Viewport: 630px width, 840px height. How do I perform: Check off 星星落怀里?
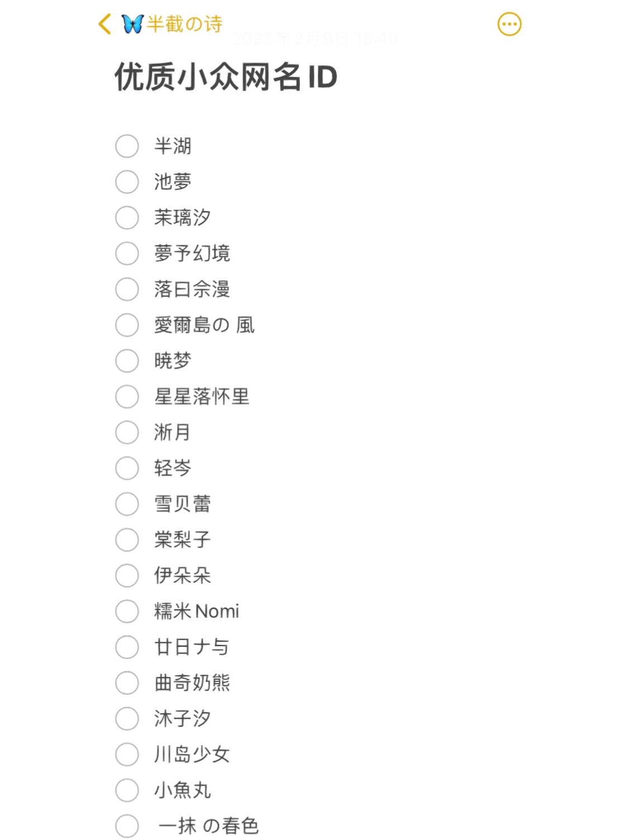(x=126, y=397)
